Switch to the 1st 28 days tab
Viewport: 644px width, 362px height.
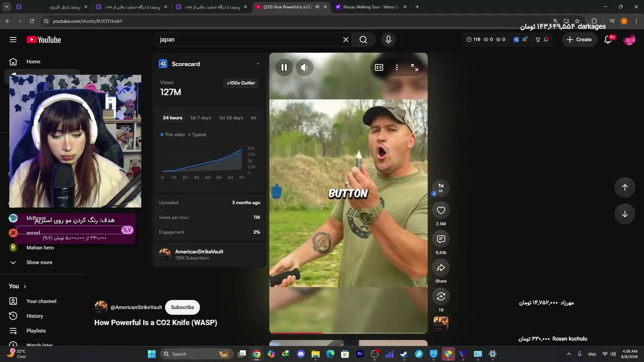point(231,118)
